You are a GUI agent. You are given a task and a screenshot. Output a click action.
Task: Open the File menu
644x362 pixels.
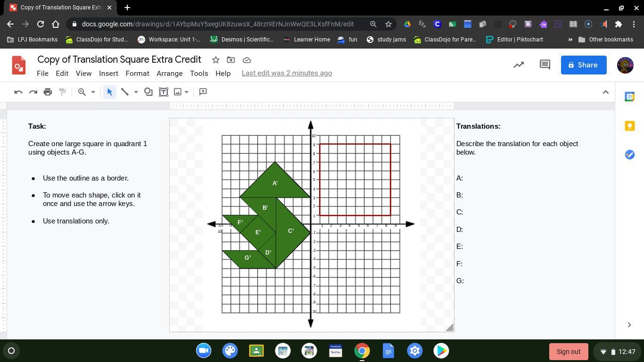(x=42, y=74)
